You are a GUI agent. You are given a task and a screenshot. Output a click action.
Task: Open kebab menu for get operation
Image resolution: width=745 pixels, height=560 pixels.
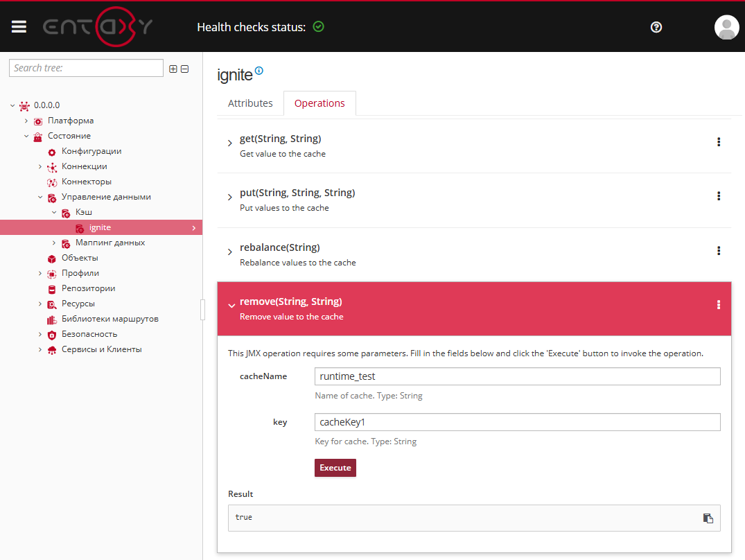pos(719,142)
